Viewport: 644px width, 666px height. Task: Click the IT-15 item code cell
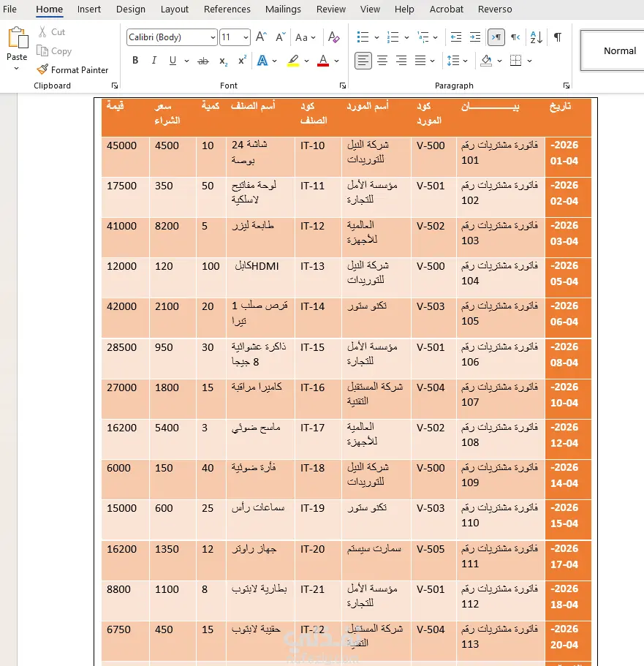(318, 358)
